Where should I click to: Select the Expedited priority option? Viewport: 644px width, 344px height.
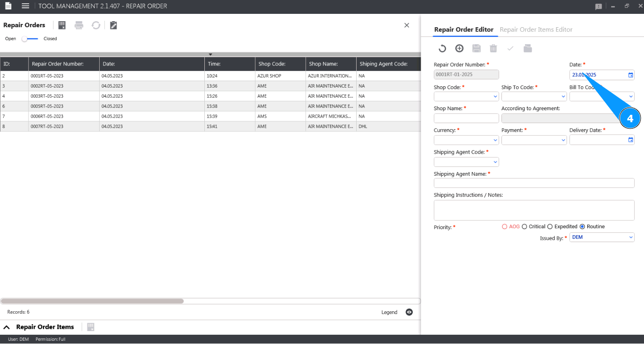(x=550, y=226)
